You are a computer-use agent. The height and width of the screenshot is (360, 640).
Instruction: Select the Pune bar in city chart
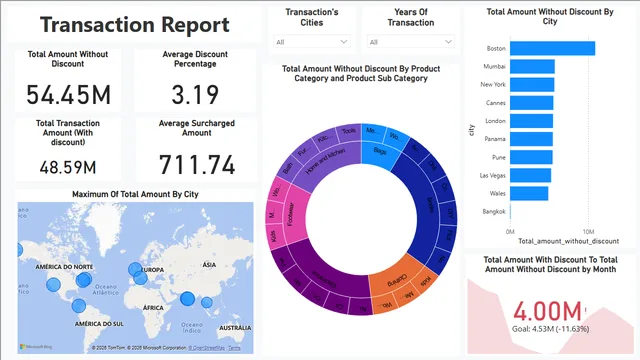(x=531, y=157)
